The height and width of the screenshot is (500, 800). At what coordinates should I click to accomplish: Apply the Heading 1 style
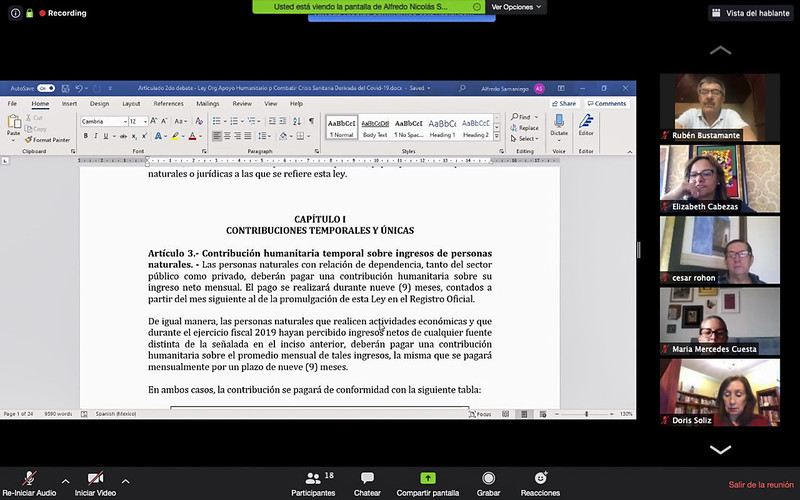point(442,128)
